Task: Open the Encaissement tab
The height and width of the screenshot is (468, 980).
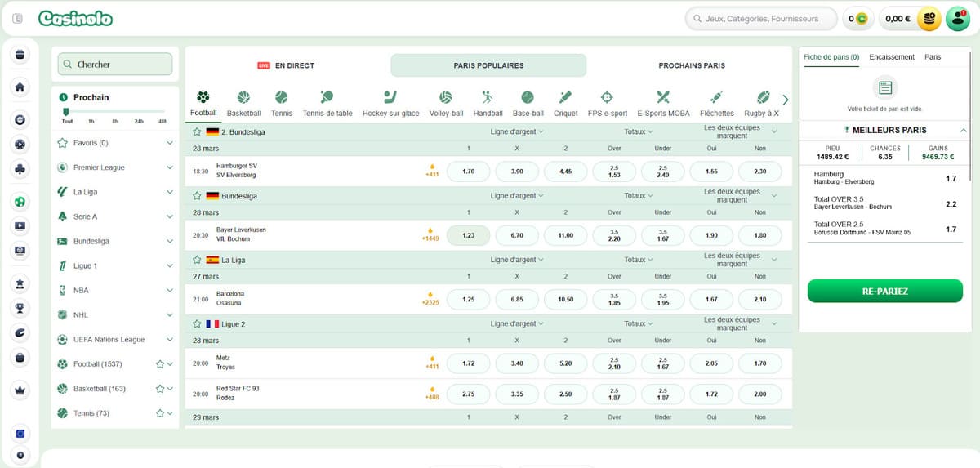Action: [892, 57]
